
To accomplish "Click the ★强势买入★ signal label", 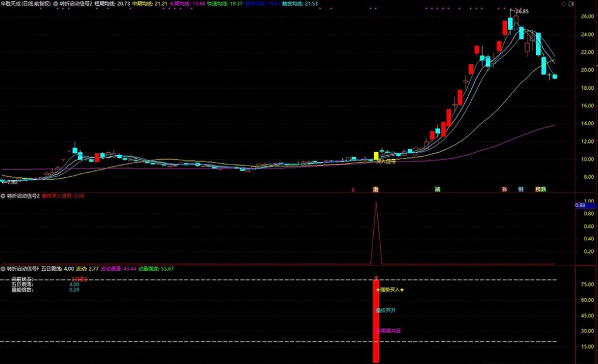I will tap(391, 290).
